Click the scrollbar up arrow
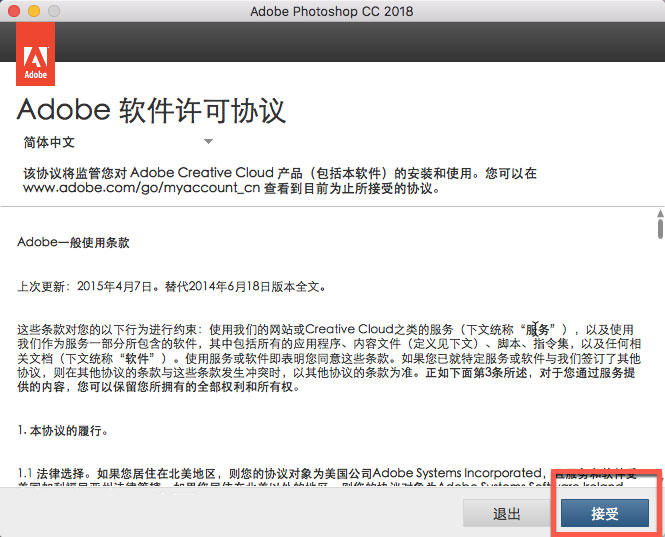The height and width of the screenshot is (537, 665). [x=660, y=213]
